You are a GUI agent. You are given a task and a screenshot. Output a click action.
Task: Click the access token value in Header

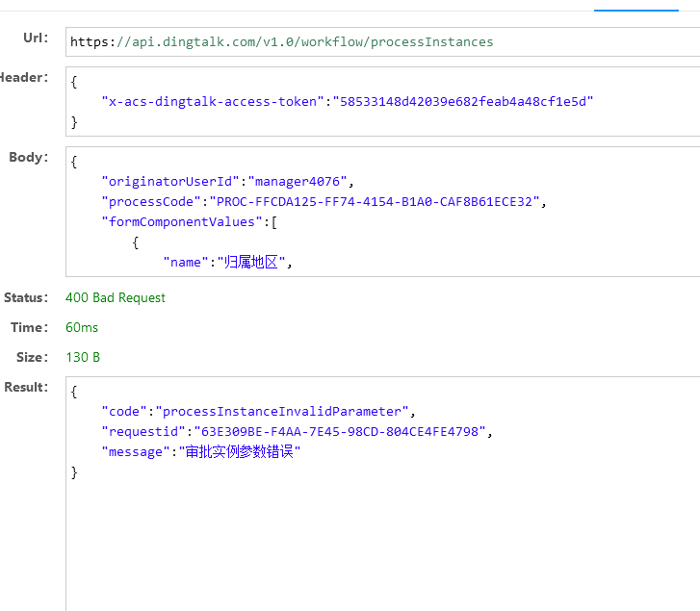click(x=463, y=102)
